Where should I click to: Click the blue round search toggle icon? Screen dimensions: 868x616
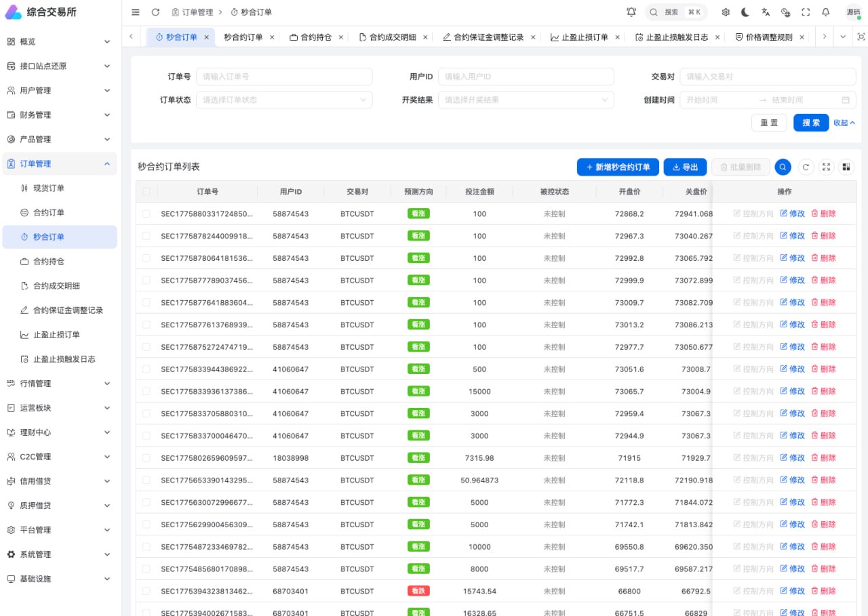[783, 167]
